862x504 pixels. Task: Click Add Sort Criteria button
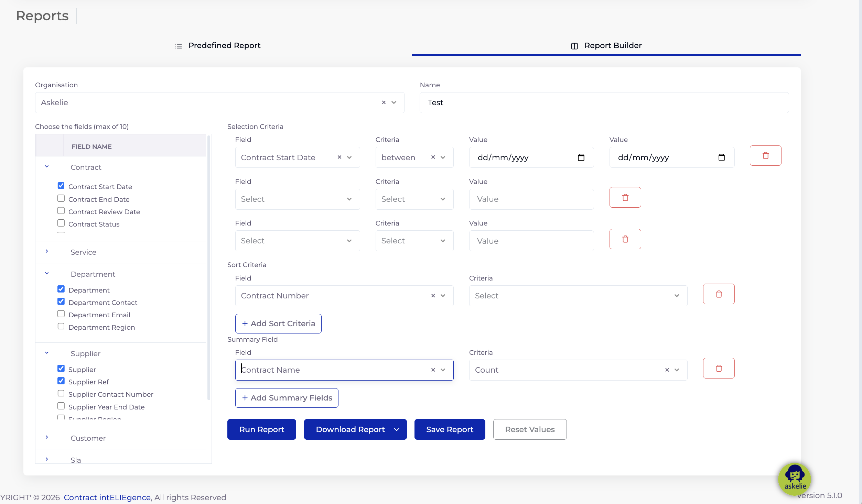(x=278, y=324)
